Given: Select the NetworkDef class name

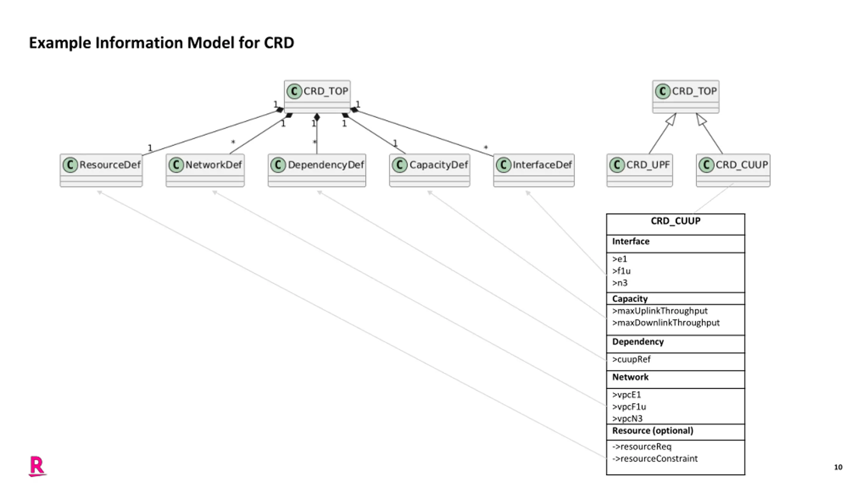Looking at the screenshot, I should pyautogui.click(x=214, y=165).
